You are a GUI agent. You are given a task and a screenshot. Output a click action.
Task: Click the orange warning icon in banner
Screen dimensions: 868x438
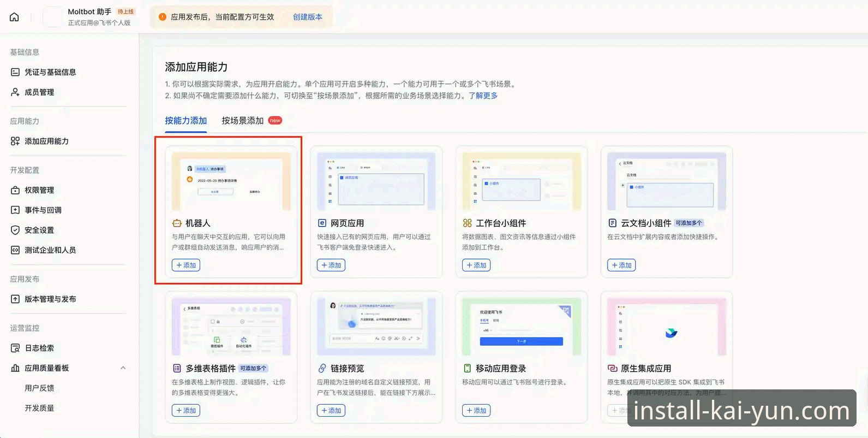(162, 17)
